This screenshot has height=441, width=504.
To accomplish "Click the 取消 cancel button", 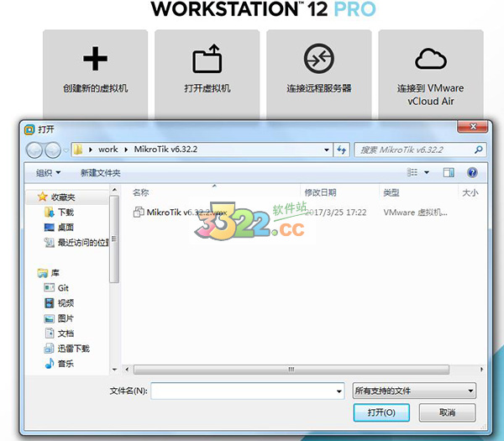I will [447, 412].
